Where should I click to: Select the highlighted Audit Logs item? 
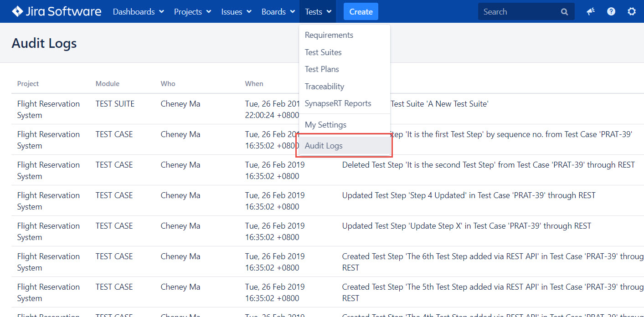324,146
